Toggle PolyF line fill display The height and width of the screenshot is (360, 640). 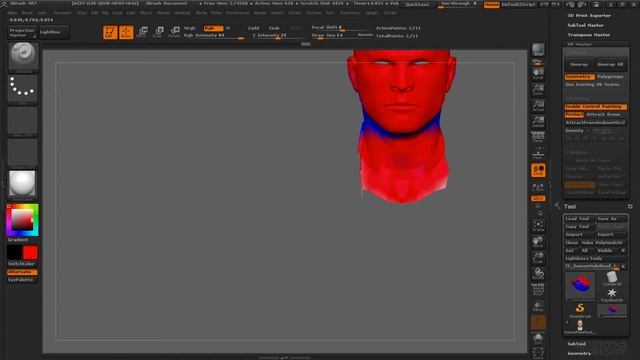pos(538,289)
